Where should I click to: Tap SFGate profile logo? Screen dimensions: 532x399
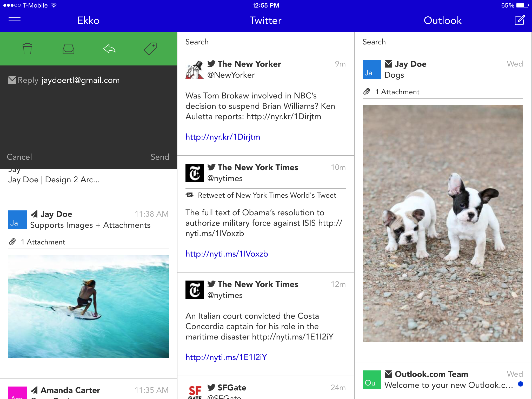coord(195,392)
